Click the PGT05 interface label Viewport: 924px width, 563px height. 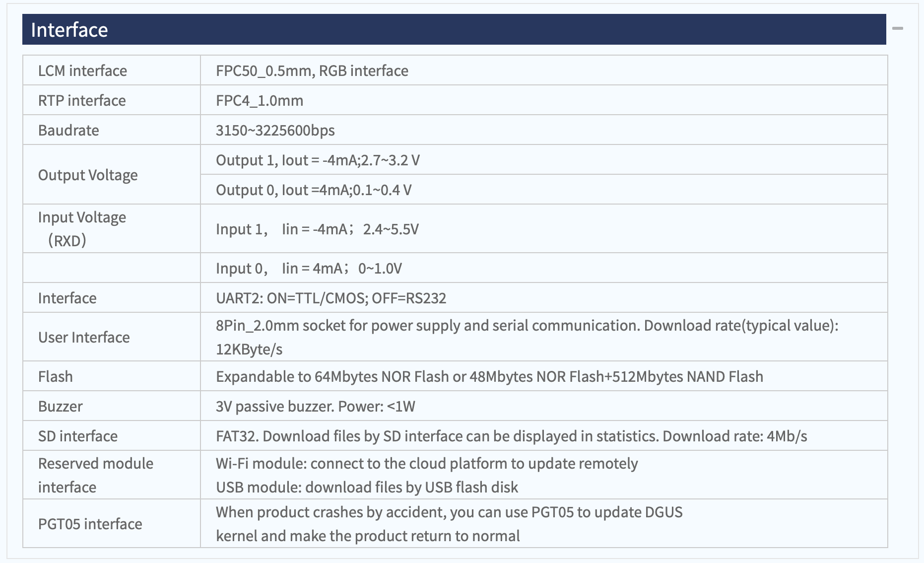click(x=90, y=524)
